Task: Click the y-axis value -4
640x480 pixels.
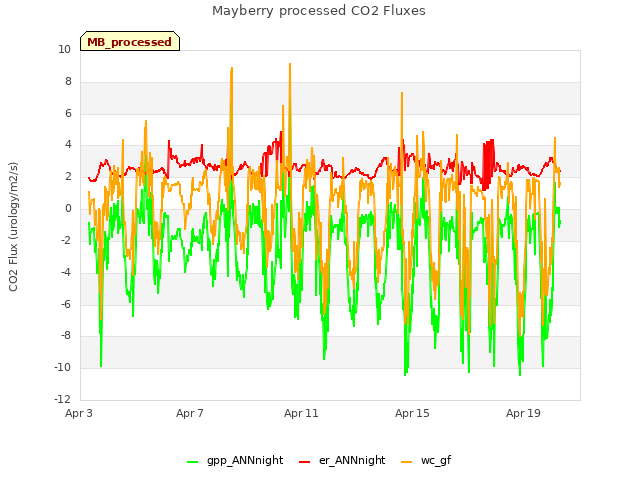Action: [66, 272]
